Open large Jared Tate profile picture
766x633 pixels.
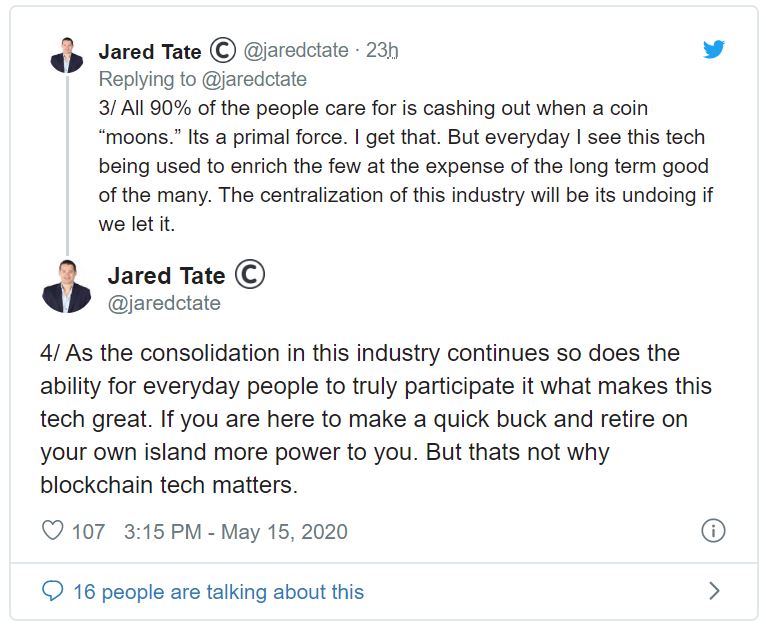(66, 287)
